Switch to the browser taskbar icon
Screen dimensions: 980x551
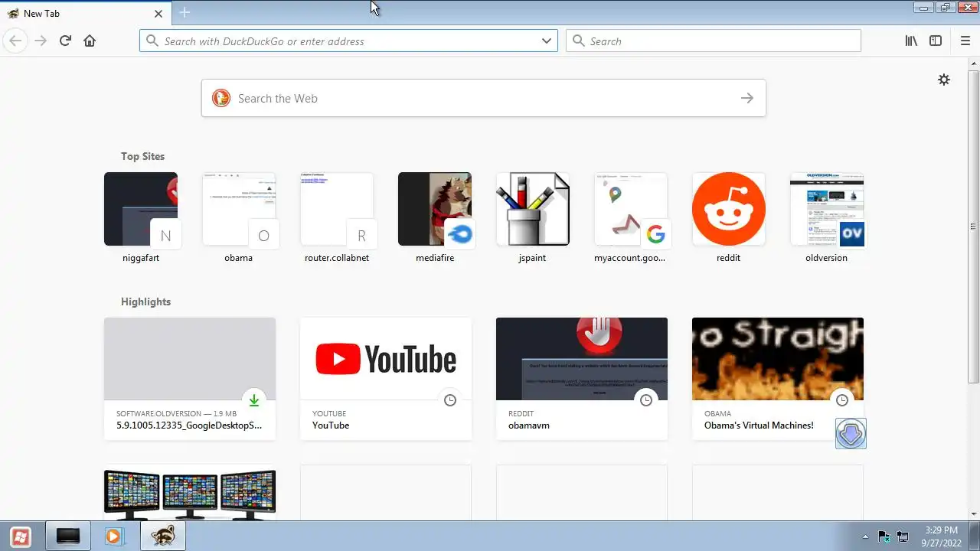[x=162, y=536]
